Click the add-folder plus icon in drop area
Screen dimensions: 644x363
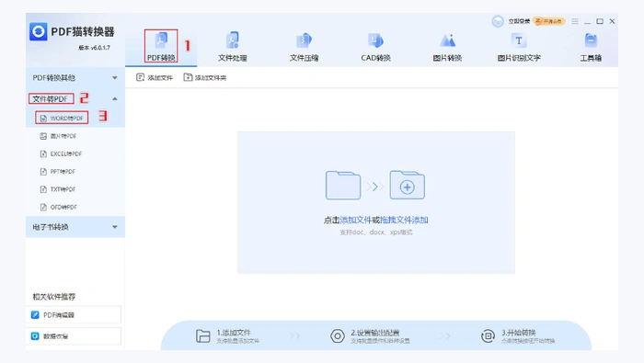pos(407,186)
